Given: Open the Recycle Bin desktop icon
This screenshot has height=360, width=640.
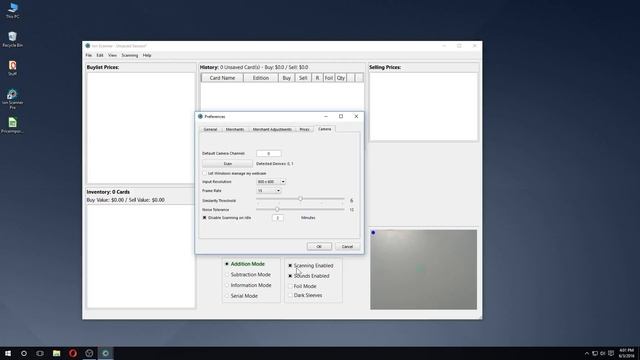Looking at the screenshot, I should pos(13,39).
